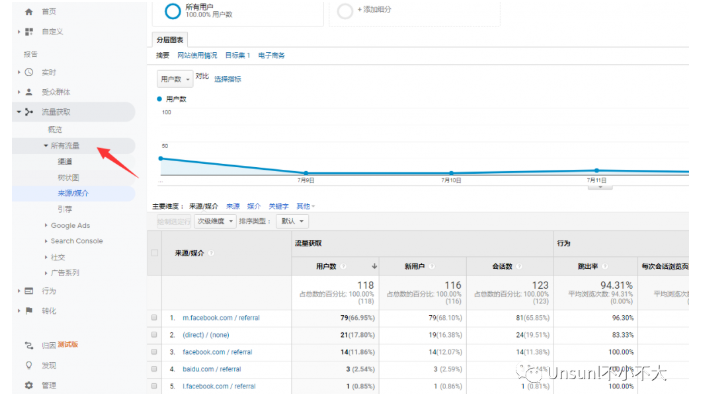Click the 实时 clock icon
Image resolution: width=705 pixels, height=394 pixels.
click(29, 72)
